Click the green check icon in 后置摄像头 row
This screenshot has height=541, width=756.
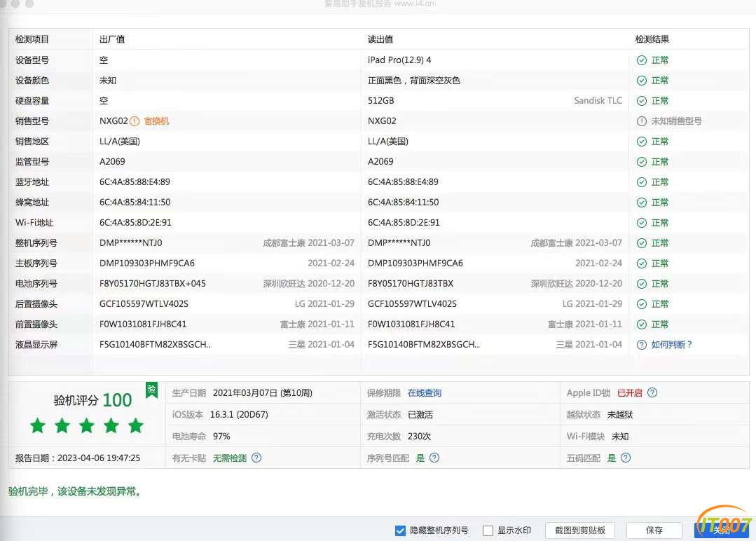642,303
